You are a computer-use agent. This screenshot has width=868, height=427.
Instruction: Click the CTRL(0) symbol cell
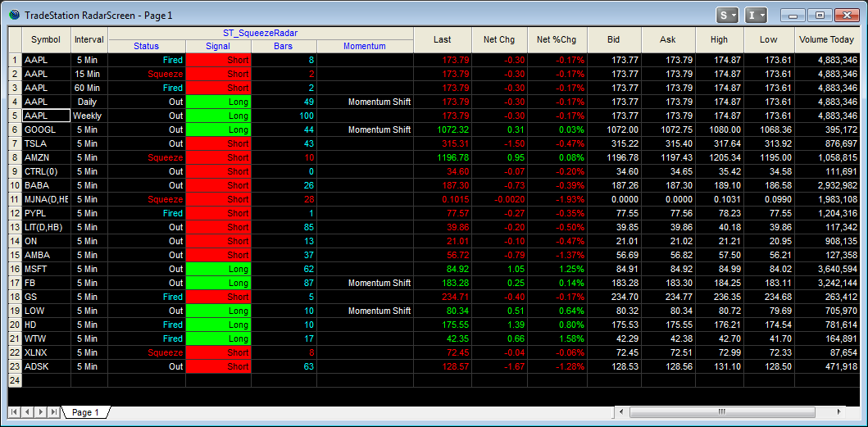tap(47, 171)
